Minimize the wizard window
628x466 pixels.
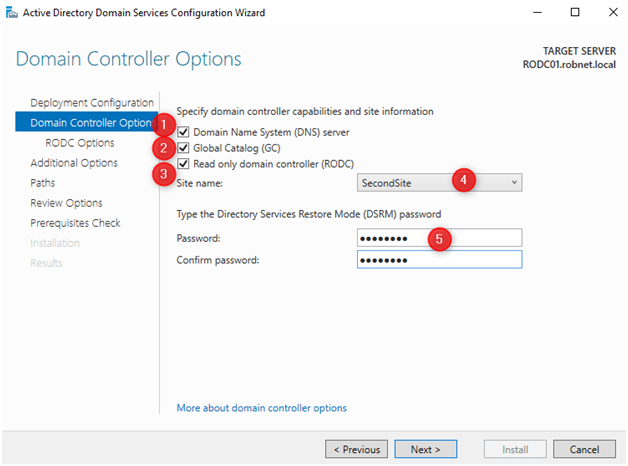click(537, 12)
